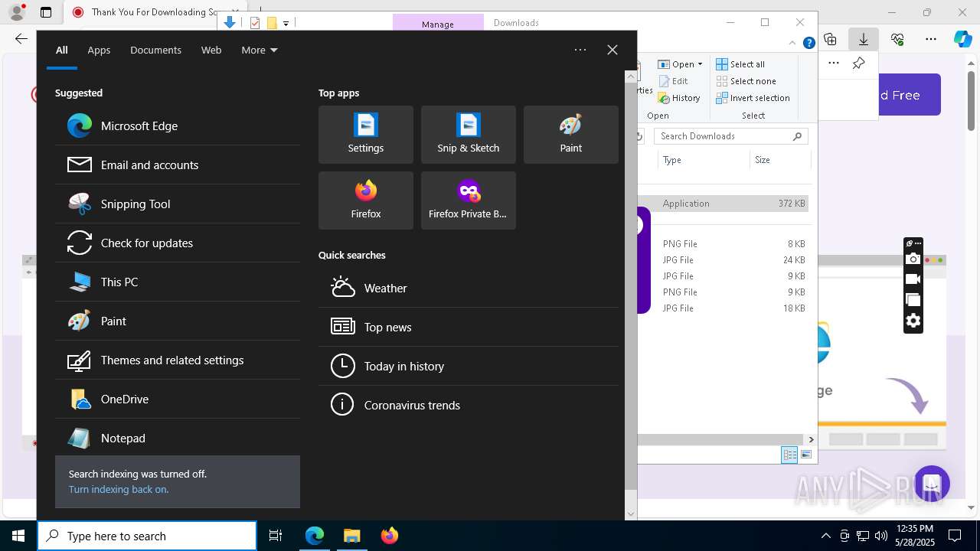Click Edit in Explorer ribbon
The image size is (980, 551).
[x=673, y=81]
